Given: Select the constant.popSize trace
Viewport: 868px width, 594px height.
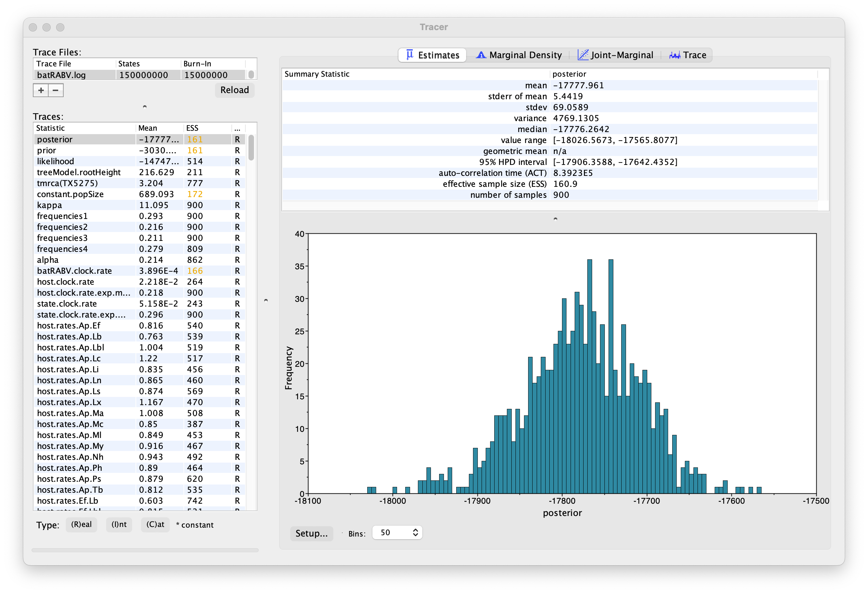Looking at the screenshot, I should pos(140,194).
